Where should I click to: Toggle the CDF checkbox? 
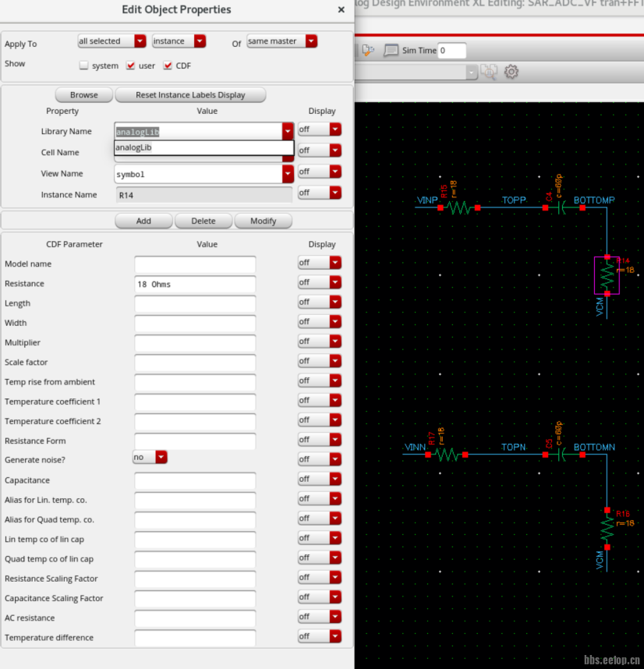tap(168, 65)
